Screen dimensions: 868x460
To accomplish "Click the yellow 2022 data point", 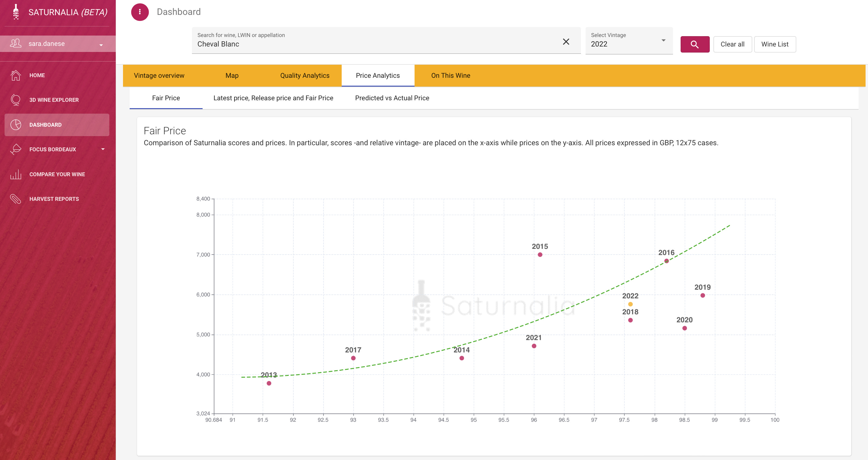I will pos(630,304).
